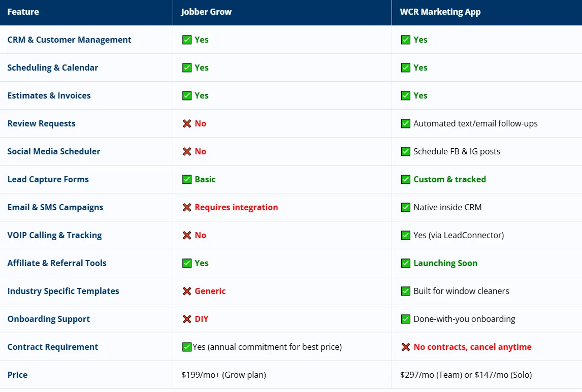Click the Automated text/email follow-ups text
The width and height of the screenshot is (582, 392).
tap(475, 123)
